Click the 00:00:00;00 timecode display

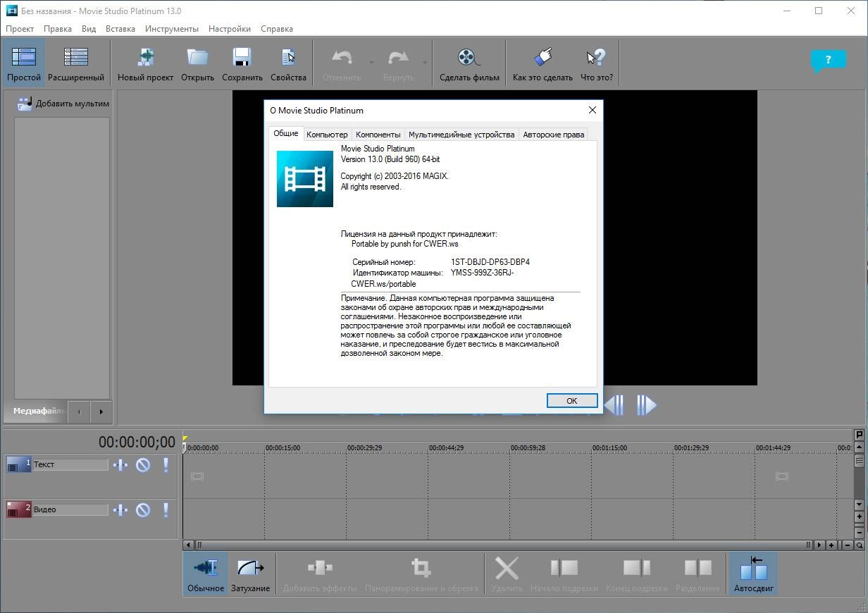(137, 442)
